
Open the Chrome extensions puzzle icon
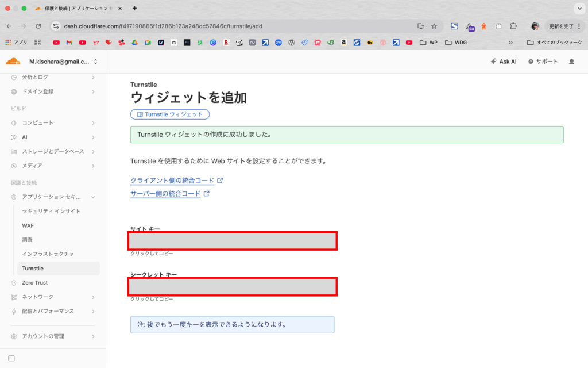513,26
